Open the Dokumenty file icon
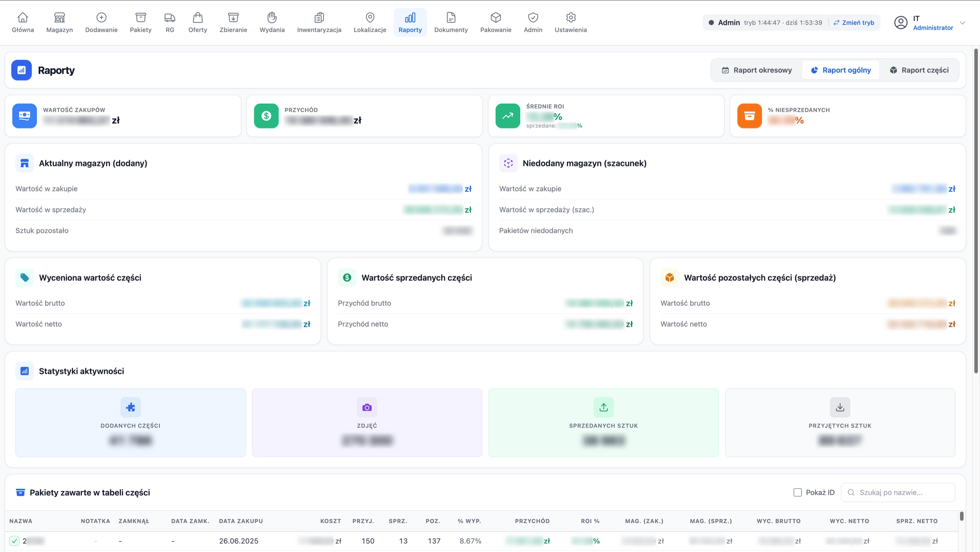Viewport: 980px width, 552px height. [451, 18]
